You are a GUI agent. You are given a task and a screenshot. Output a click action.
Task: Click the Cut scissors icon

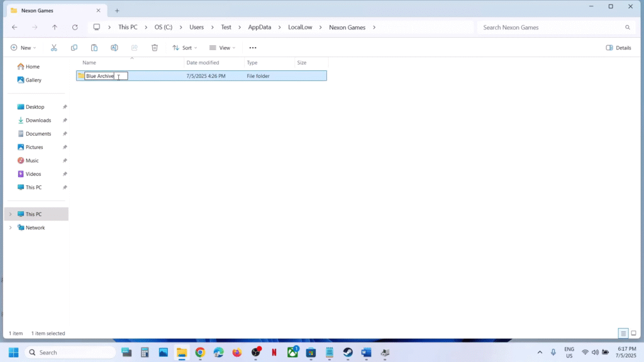[x=54, y=48]
